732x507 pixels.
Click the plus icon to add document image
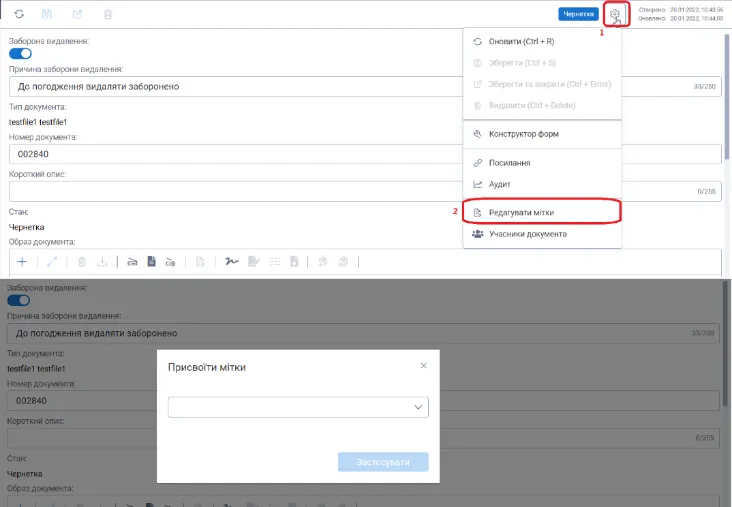click(x=22, y=261)
